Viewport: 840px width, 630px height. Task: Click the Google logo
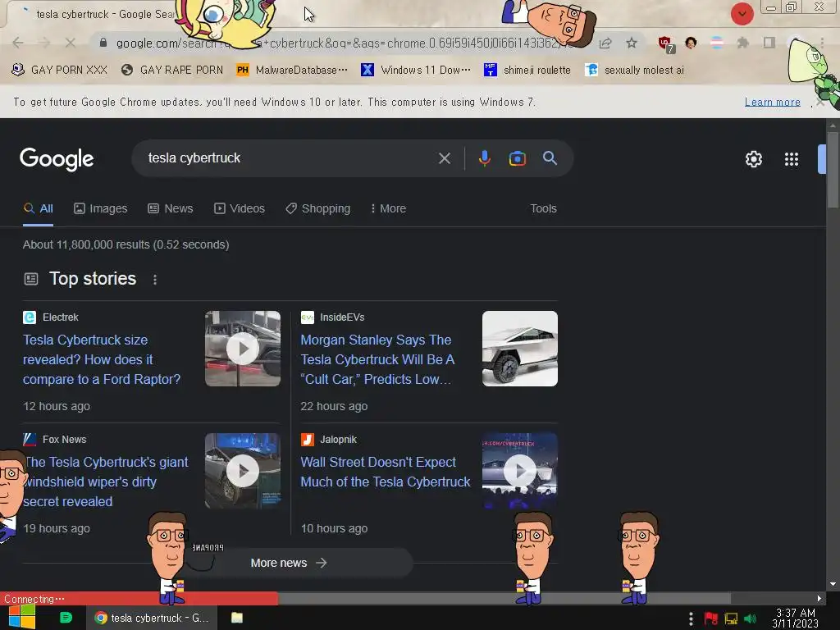coord(57,159)
